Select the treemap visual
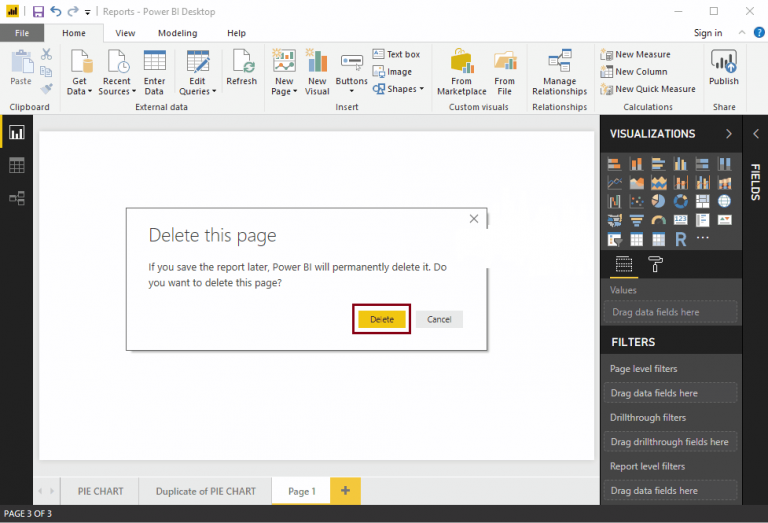This screenshot has height=523, width=768. tap(702, 201)
